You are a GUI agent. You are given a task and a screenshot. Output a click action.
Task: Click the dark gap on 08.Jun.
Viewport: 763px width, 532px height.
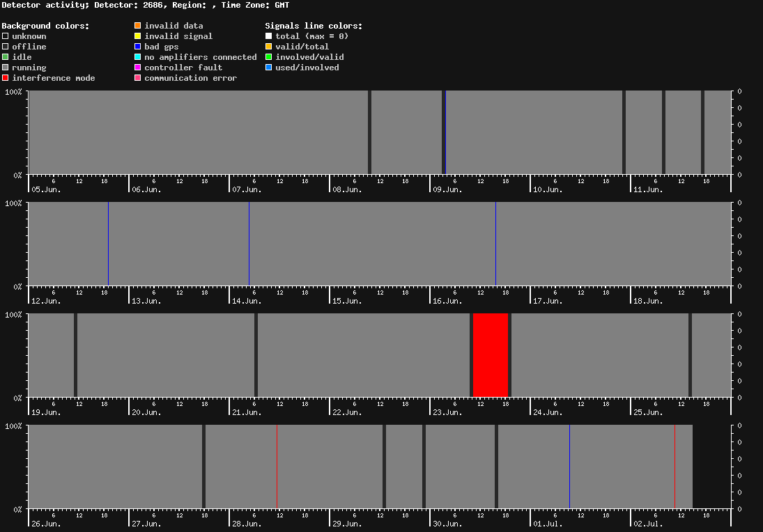point(370,132)
